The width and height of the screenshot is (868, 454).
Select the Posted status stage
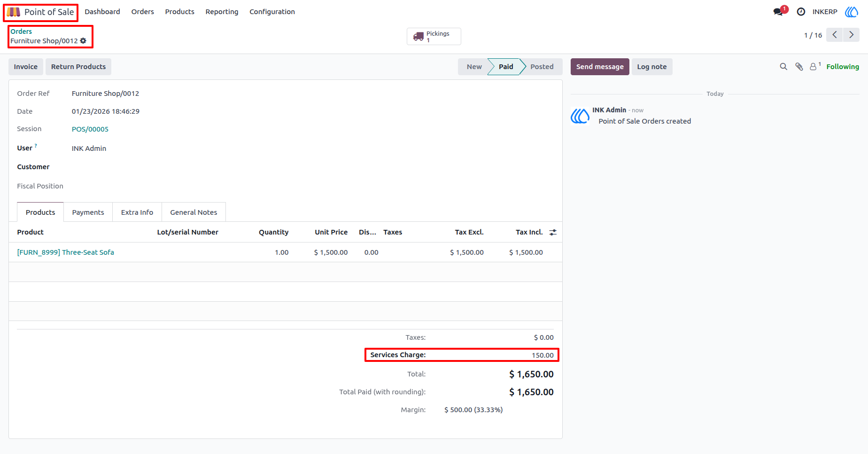click(542, 67)
